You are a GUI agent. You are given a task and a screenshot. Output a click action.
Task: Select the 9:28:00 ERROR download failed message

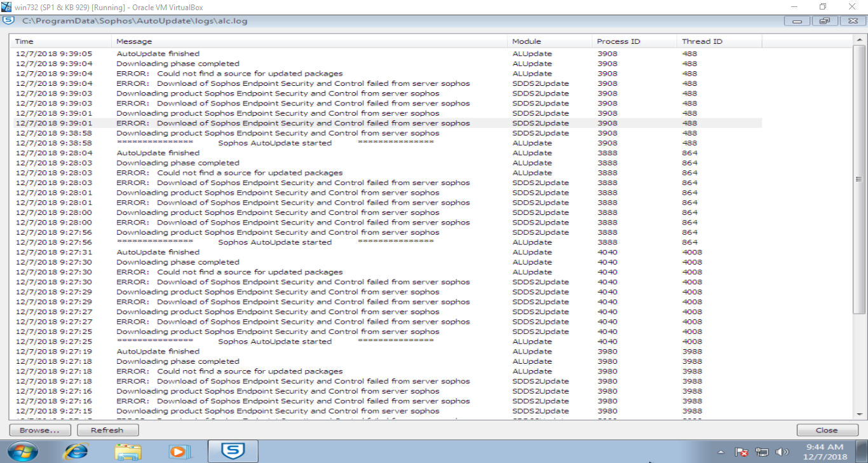pyautogui.click(x=294, y=223)
